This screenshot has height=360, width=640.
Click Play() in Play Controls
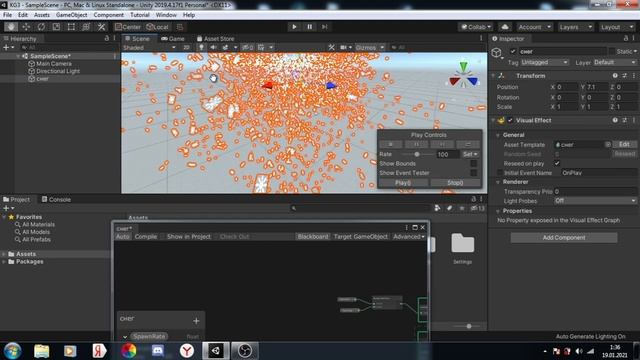pos(403,182)
